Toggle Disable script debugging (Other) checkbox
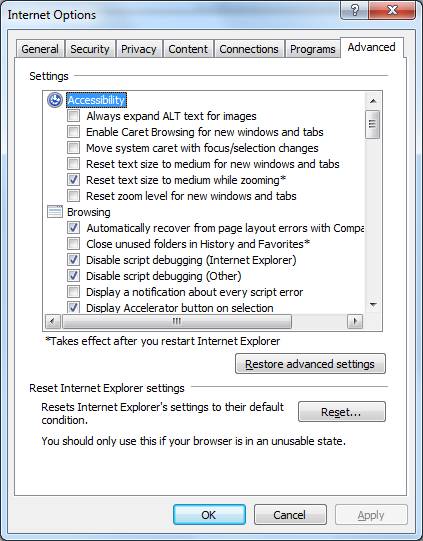Image resolution: width=423 pixels, height=541 pixels. (x=73, y=276)
